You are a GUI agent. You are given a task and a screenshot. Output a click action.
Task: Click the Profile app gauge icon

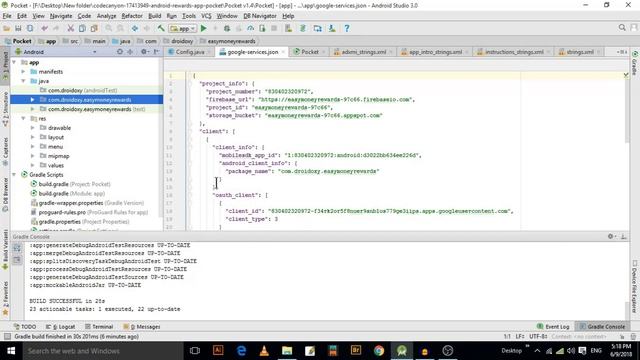pos(250,29)
